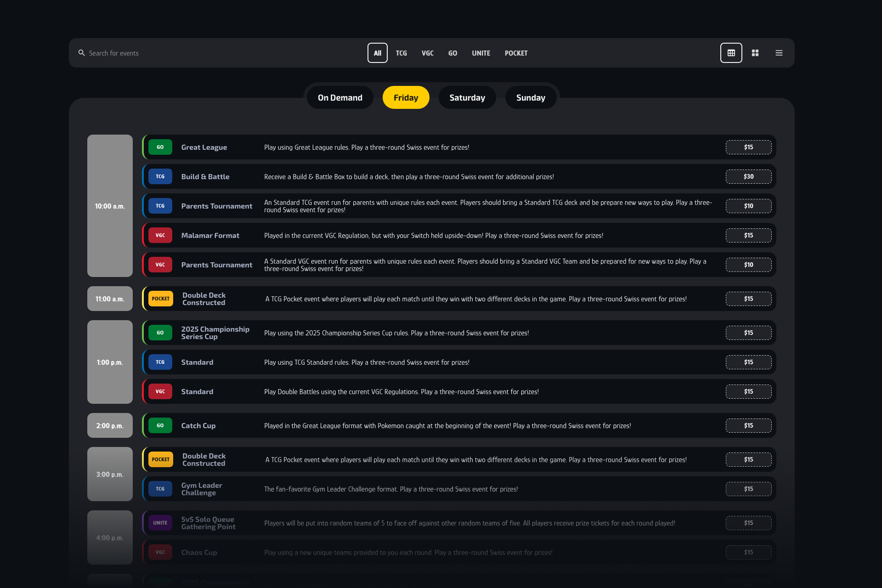Image resolution: width=882 pixels, height=588 pixels.
Task: Select the 11:00 a.m. time block
Action: pyautogui.click(x=110, y=299)
